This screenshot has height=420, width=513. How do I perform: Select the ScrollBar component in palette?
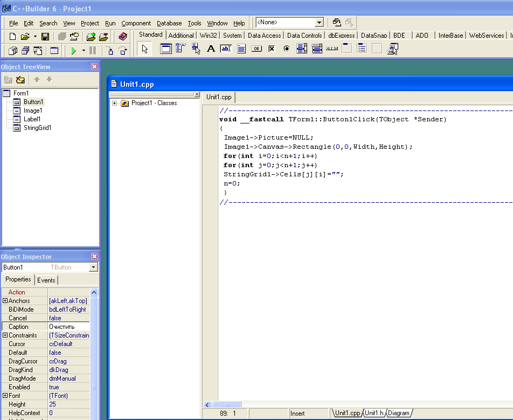click(332, 49)
